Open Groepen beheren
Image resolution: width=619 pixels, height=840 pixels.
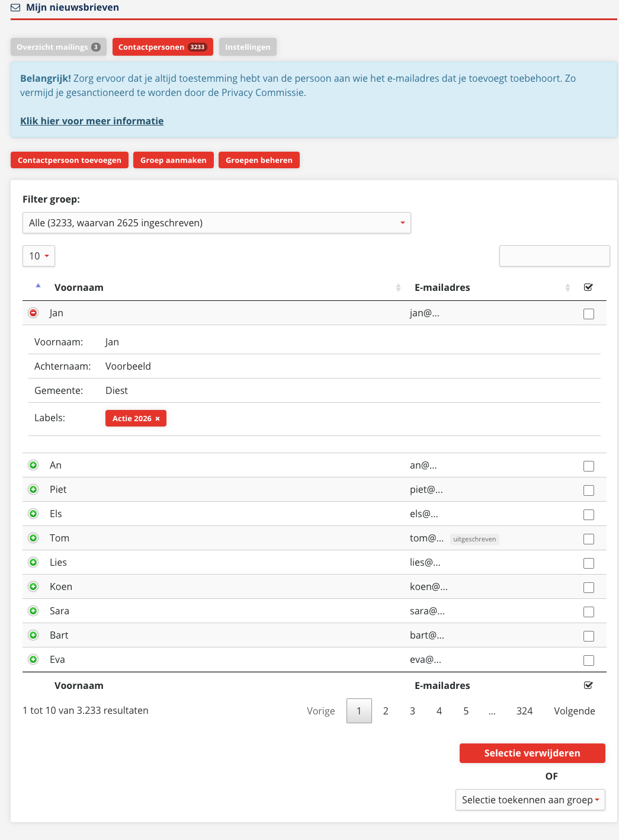pyautogui.click(x=259, y=160)
